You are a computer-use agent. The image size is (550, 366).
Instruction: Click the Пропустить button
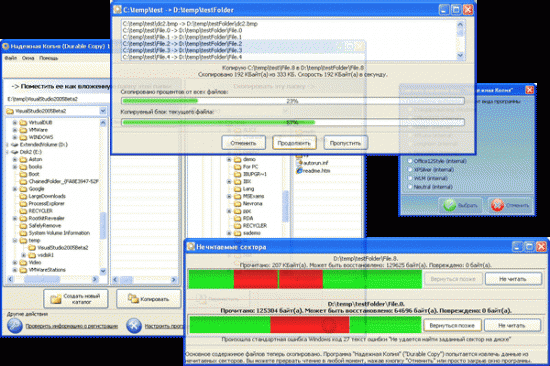point(345,143)
